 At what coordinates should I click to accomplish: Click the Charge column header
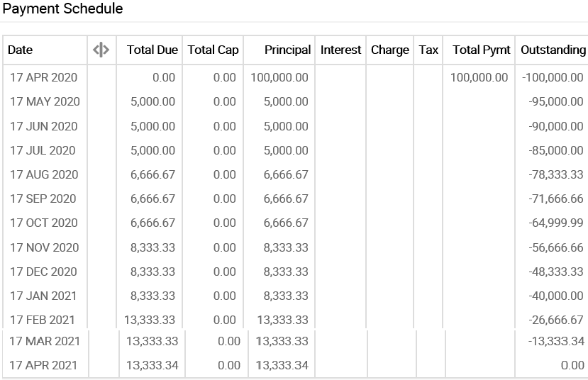pyautogui.click(x=389, y=50)
